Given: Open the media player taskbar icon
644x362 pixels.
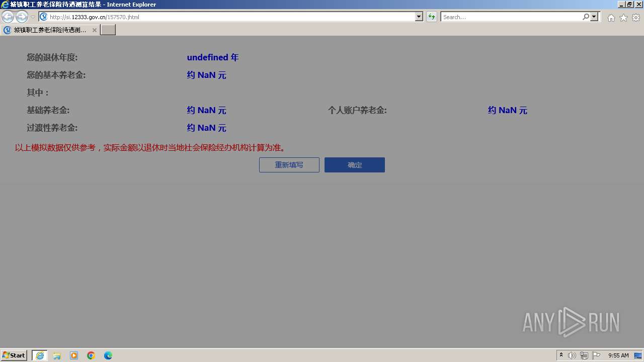Looking at the screenshot, I should [x=74, y=355].
